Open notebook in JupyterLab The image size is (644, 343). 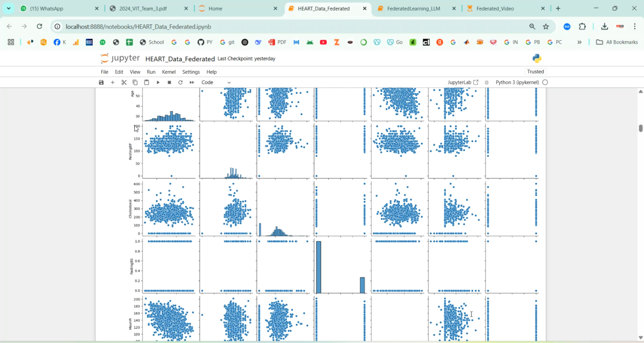463,82
